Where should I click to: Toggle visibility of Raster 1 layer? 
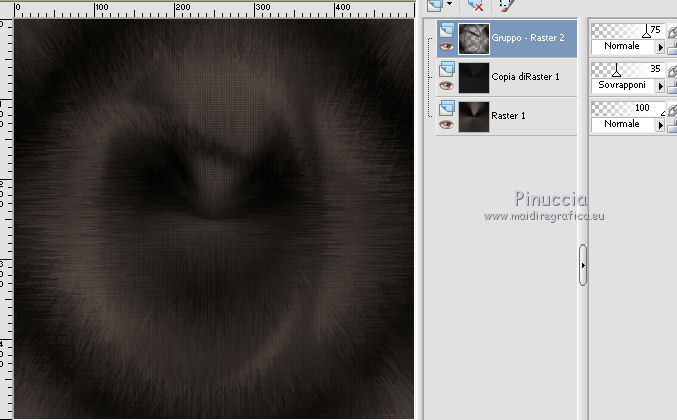446,125
